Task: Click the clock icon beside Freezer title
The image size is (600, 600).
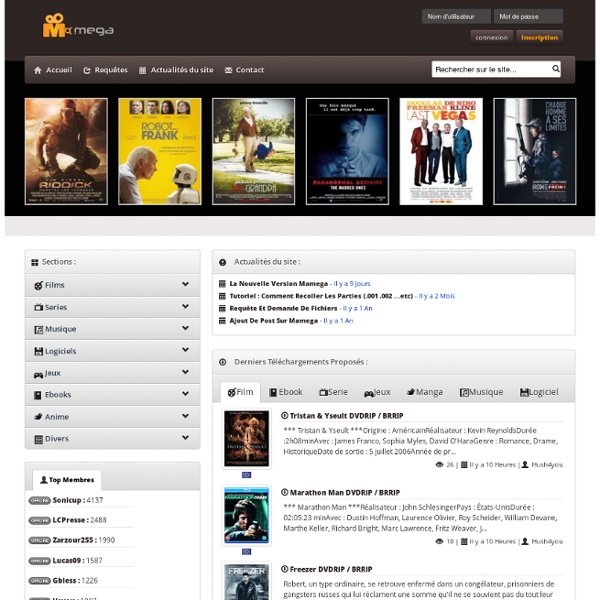Action: point(284,569)
